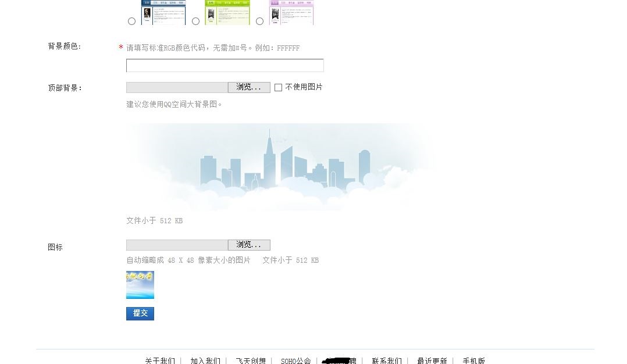Click the 背景颜色 label
The height and width of the screenshot is (364, 627).
[x=65, y=47]
